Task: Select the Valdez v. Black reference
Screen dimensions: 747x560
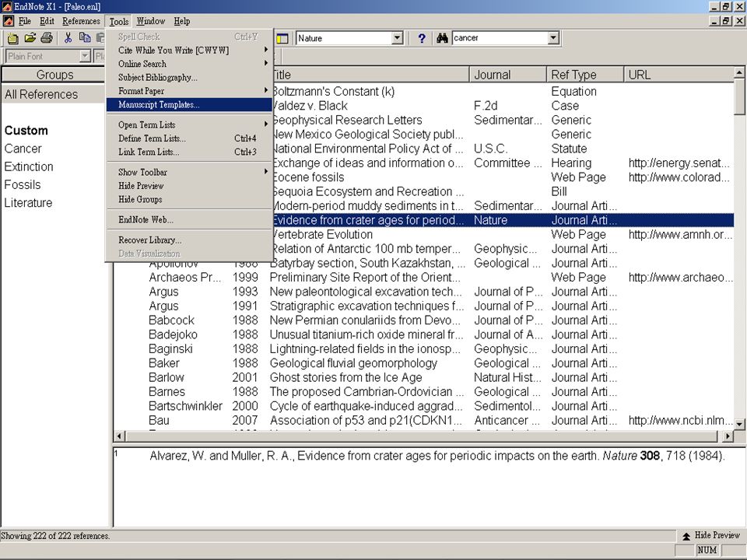Action: pos(503,106)
